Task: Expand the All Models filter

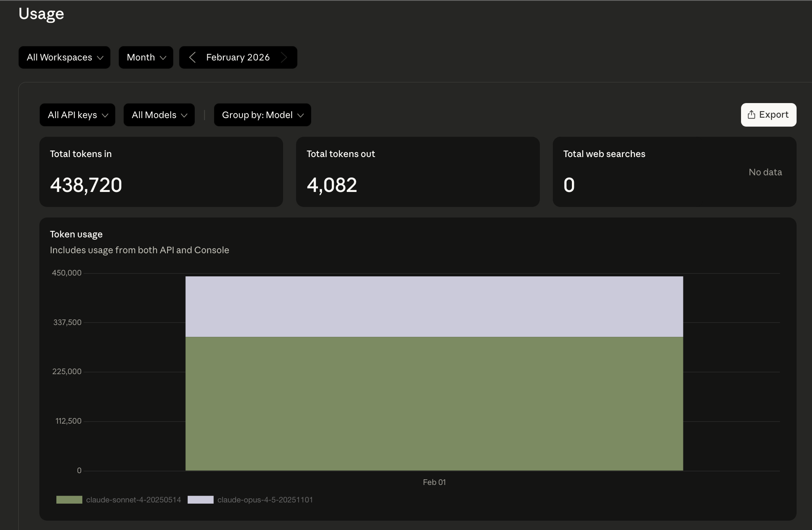Action: point(159,115)
